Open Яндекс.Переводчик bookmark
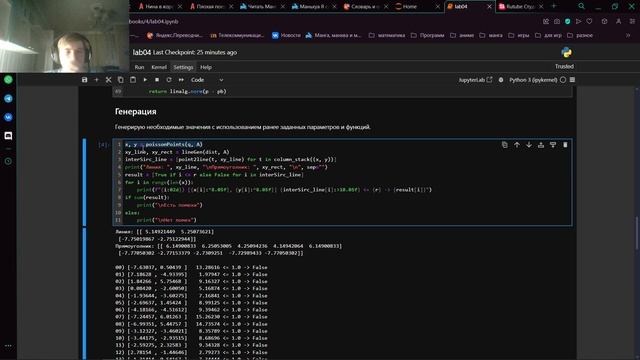Screen dimensions: 640x360 click(174, 36)
